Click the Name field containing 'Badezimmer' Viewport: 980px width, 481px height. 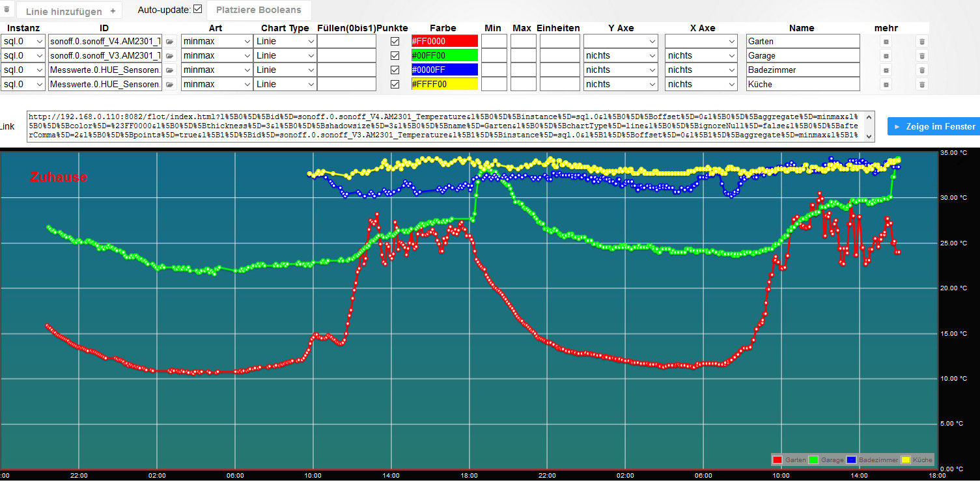tap(803, 70)
